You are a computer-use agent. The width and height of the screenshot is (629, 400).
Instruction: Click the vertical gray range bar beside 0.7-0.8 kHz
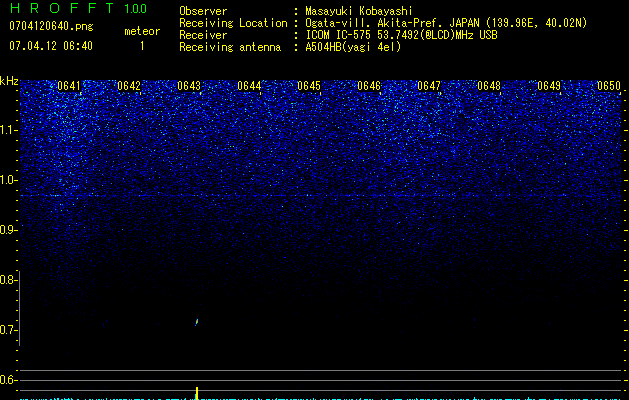(20, 309)
